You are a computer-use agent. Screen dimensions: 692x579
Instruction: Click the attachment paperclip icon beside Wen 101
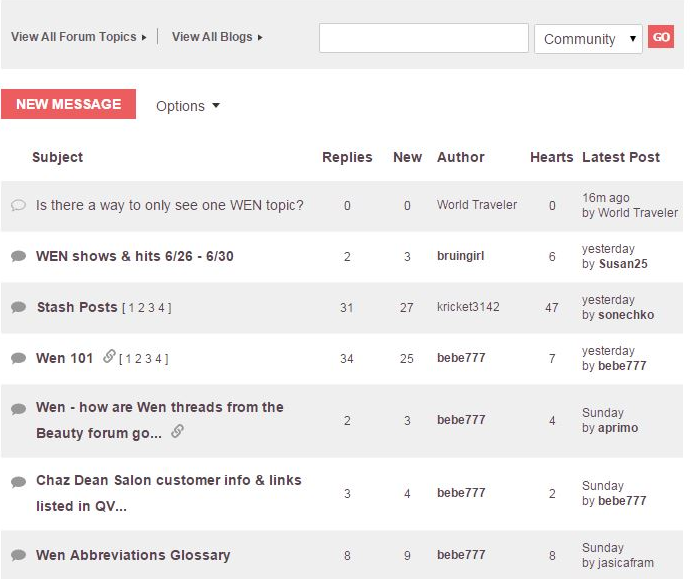point(109,357)
